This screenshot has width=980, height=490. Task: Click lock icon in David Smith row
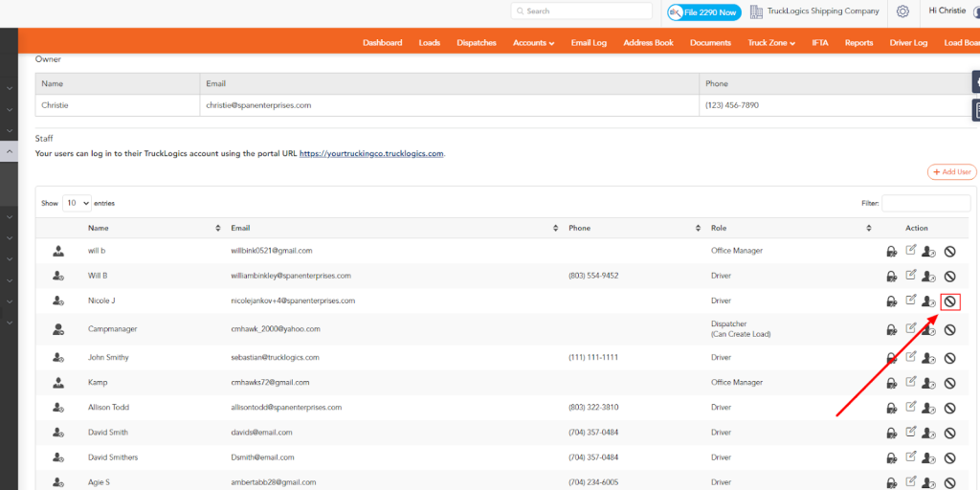[891, 433]
